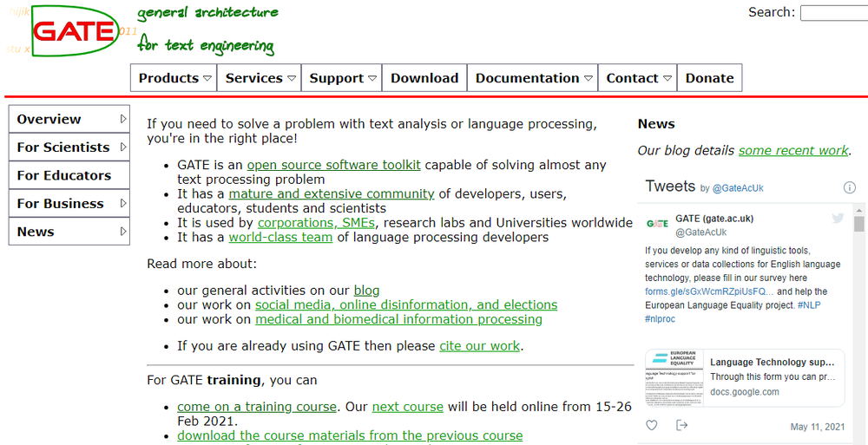Open the May 11, 2021 tweet date
Viewport: 868px width, 445px height.
tap(818, 427)
